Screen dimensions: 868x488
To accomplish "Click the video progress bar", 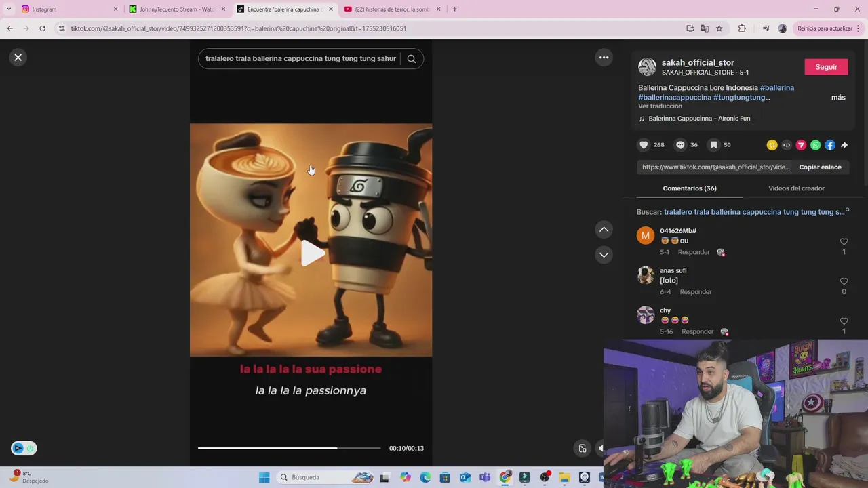I will pyautogui.click(x=290, y=448).
